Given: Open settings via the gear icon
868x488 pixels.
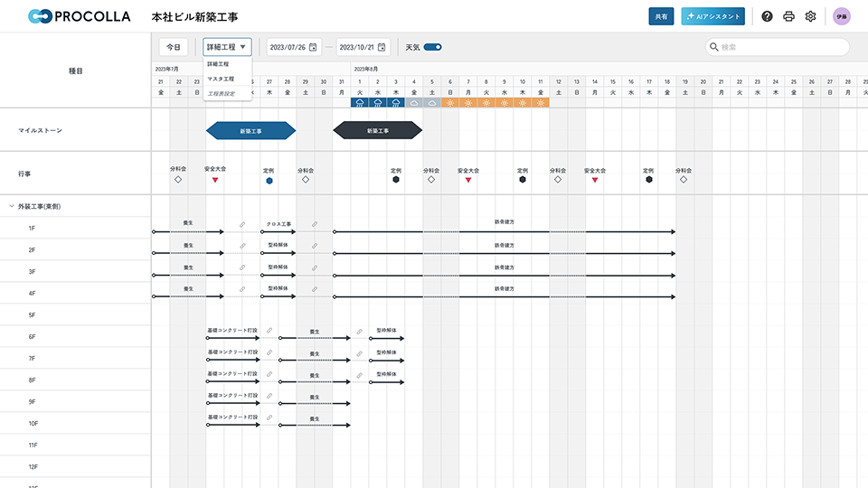Looking at the screenshot, I should point(810,16).
